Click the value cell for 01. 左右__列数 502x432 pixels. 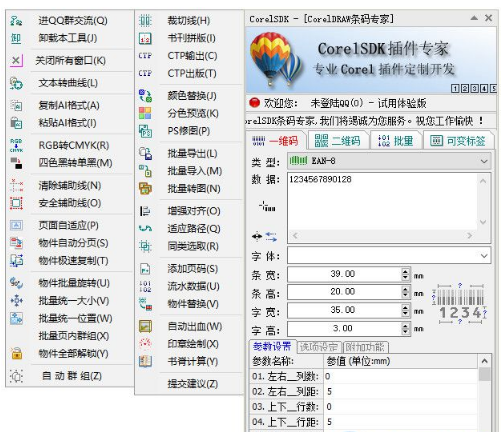tap(401, 377)
